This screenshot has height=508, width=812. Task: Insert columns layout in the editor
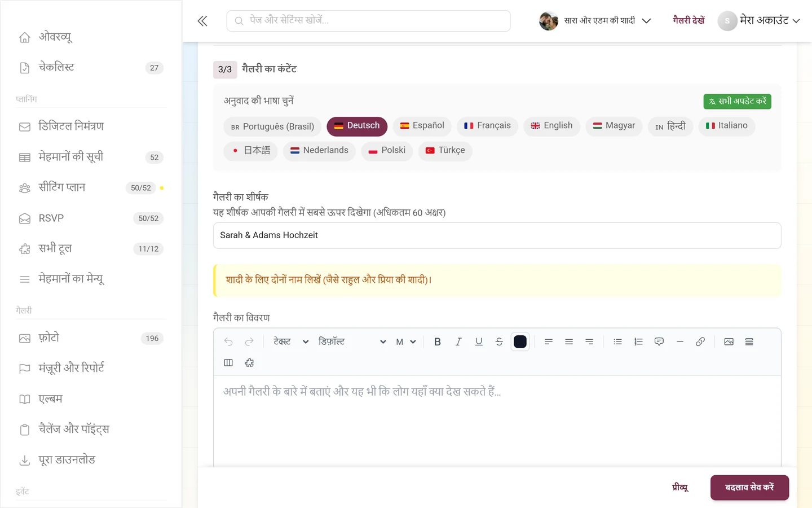click(228, 362)
